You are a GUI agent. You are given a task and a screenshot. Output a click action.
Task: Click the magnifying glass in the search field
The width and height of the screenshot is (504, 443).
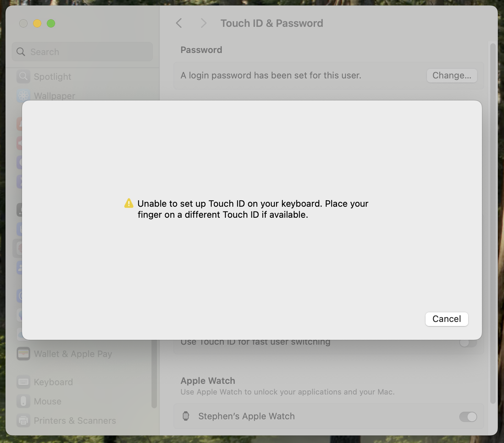(21, 52)
